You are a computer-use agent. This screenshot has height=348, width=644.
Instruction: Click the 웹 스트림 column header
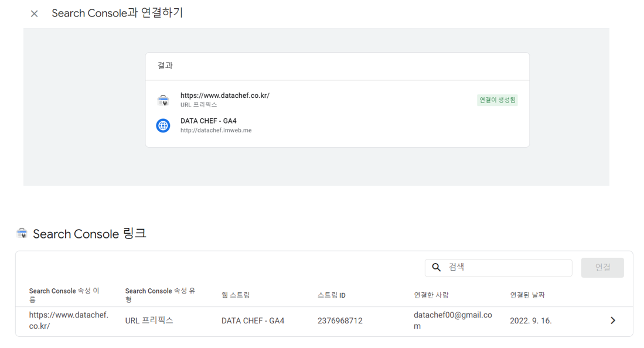point(236,295)
